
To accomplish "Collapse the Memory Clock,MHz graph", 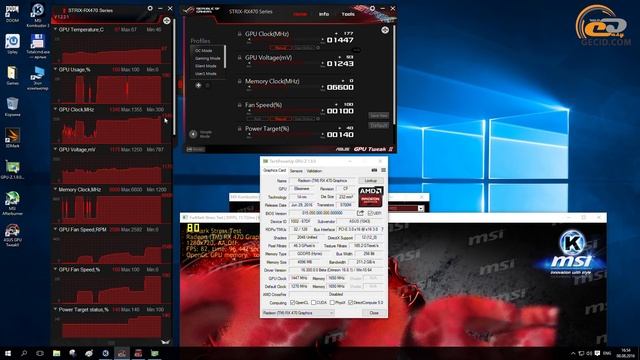I will [x=55, y=189].
